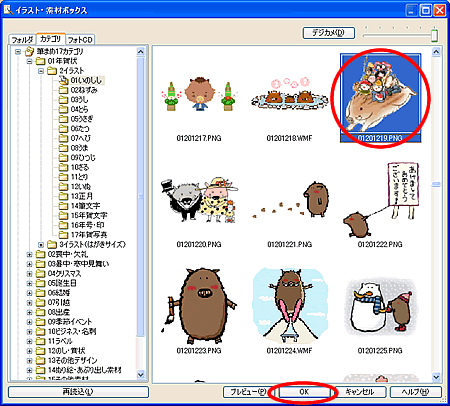The height and width of the screenshot is (406, 450).
Task: Select thumbnail 01201225.PNG boar with snowman
Action: coord(380,305)
